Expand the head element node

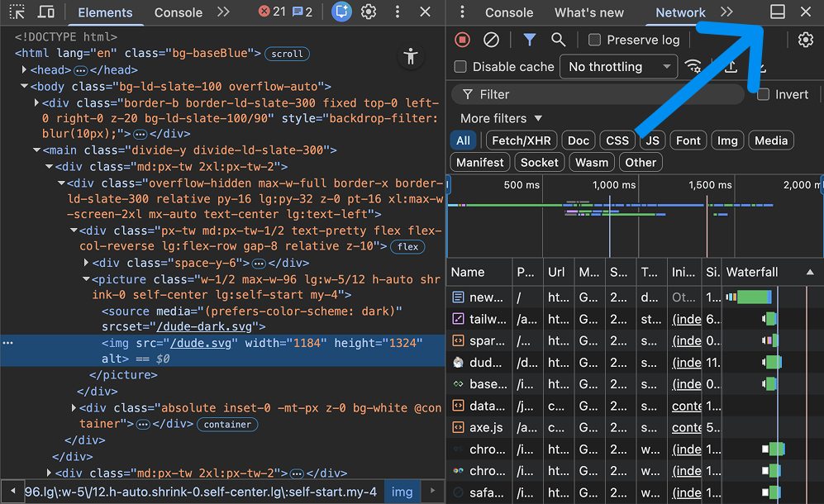pos(25,70)
